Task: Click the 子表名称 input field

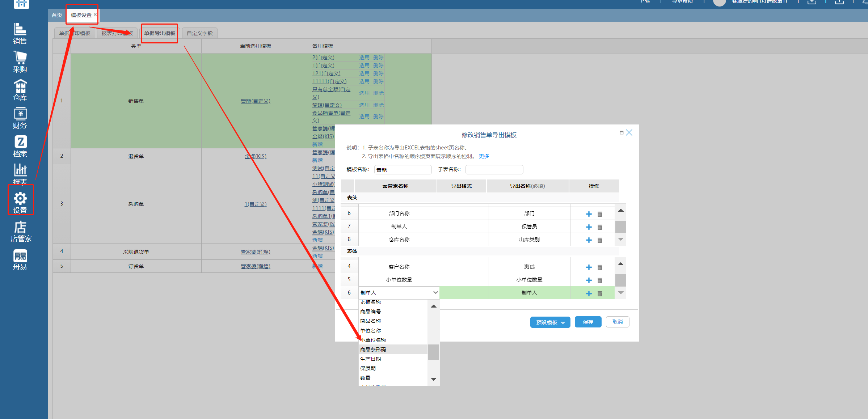Action: coord(494,169)
